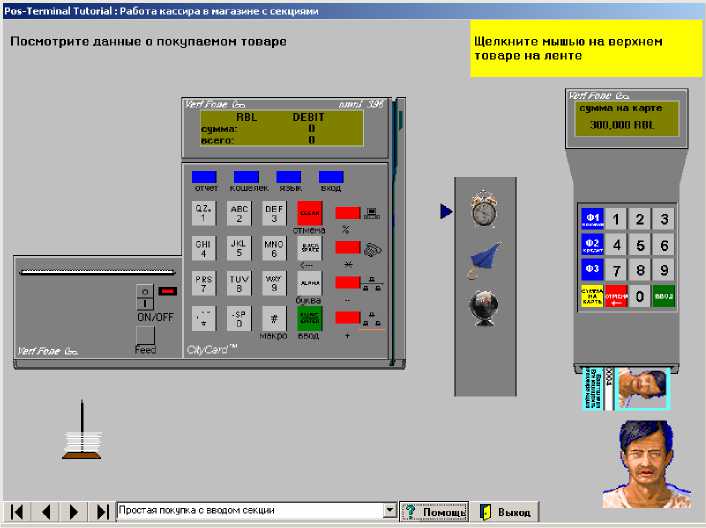
Task: Hit the asterisk key on the terminal
Action: pyautogui.click(x=204, y=318)
